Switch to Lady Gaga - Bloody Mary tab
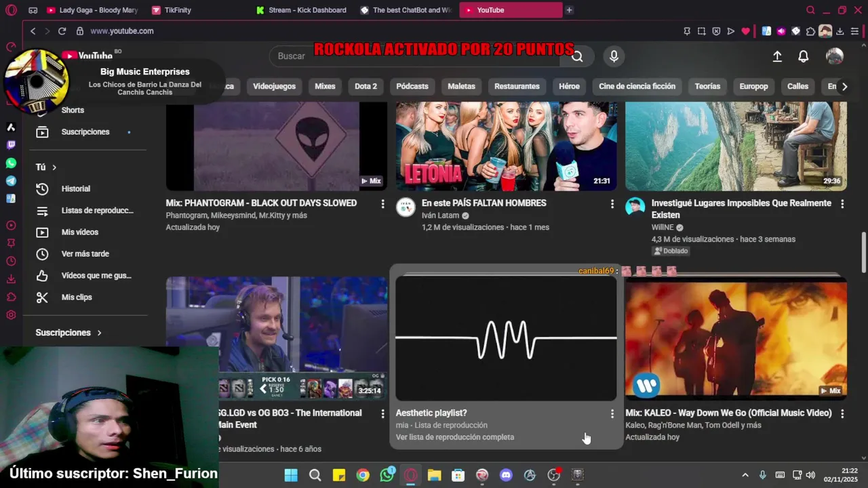The height and width of the screenshot is (488, 868). point(92,10)
